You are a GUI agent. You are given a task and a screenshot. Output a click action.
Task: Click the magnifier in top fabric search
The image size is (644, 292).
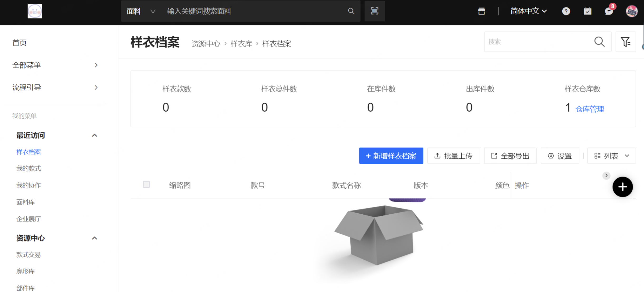(351, 11)
